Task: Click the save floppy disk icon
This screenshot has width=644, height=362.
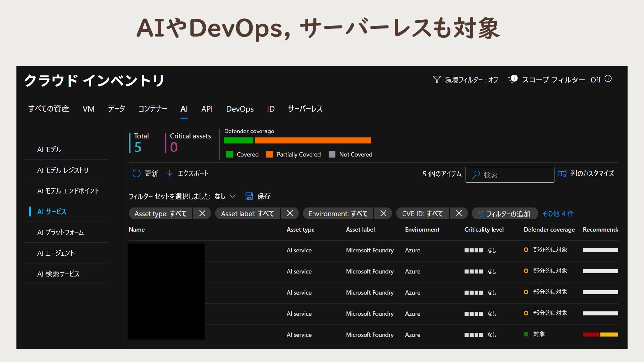Action: (x=249, y=196)
